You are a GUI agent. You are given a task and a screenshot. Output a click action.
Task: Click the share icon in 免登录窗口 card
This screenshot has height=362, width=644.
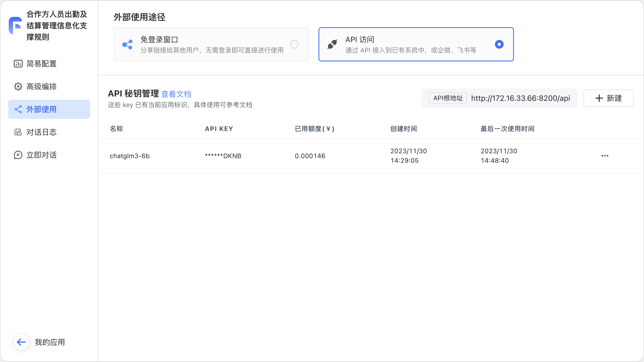(x=127, y=44)
